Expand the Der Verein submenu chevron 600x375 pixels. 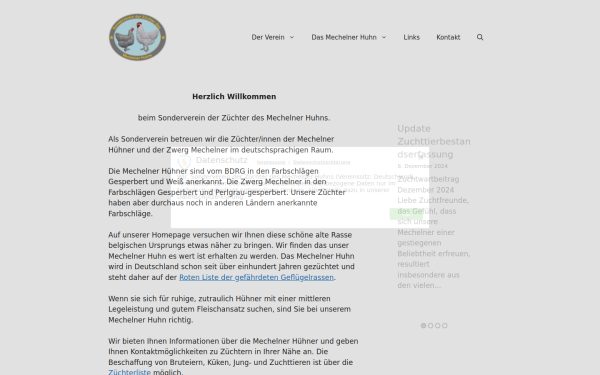coord(292,37)
